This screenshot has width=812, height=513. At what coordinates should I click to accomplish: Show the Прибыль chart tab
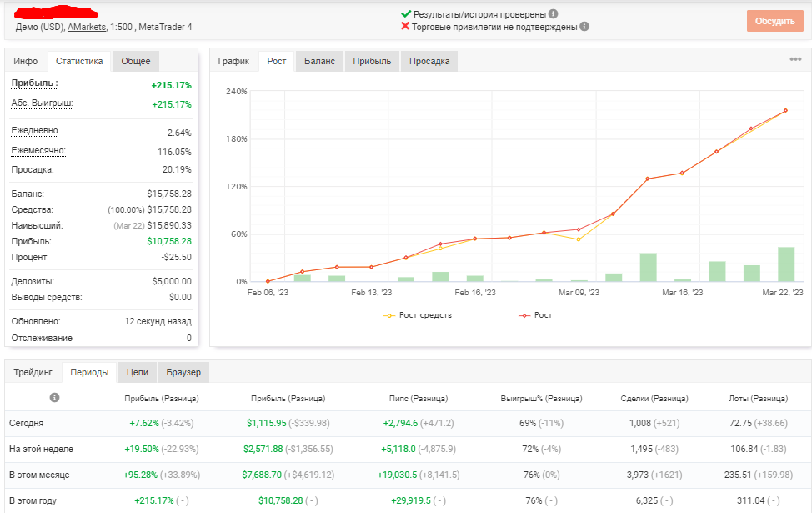click(372, 61)
